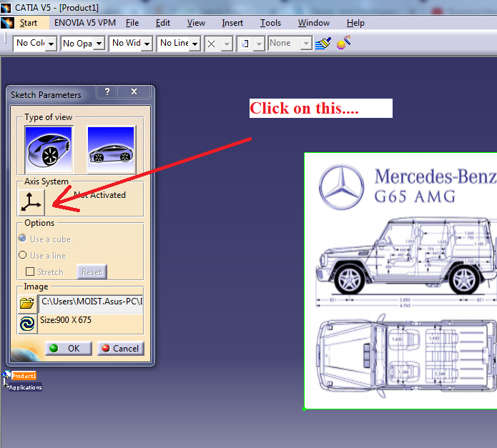Select the Applications tree node
Screen dimensions: 497x448
25,387
